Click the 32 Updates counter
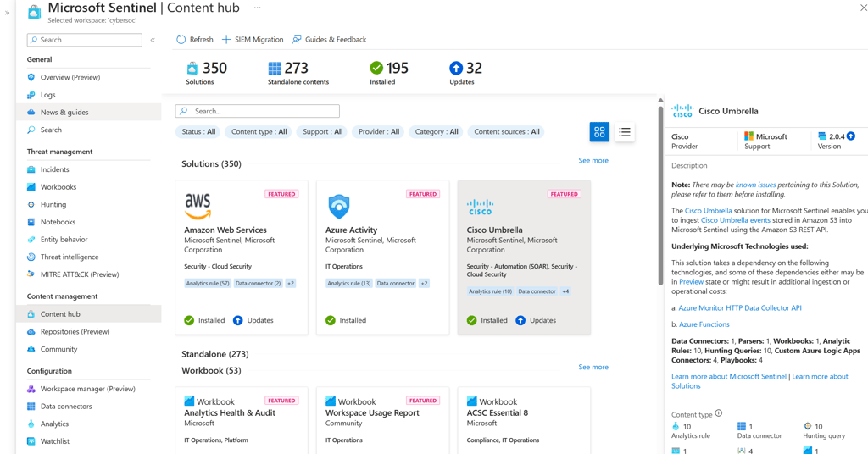Viewport: 868px width, 454px height. click(x=465, y=73)
